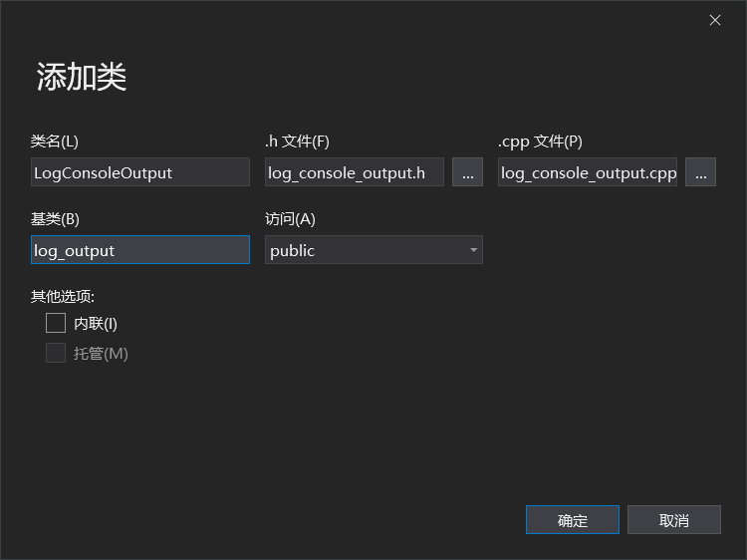Screen dimensions: 747x560
Task: Click the log_console_output.h file field
Action: [354, 172]
